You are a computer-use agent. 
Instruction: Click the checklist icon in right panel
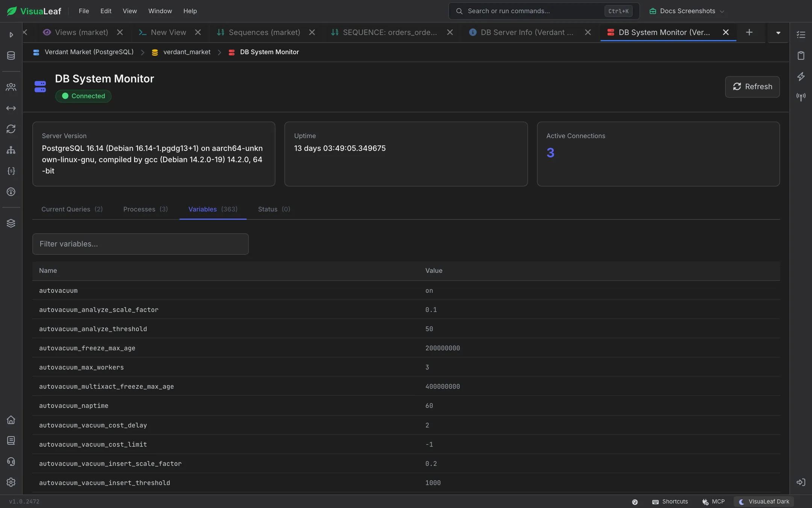(801, 35)
